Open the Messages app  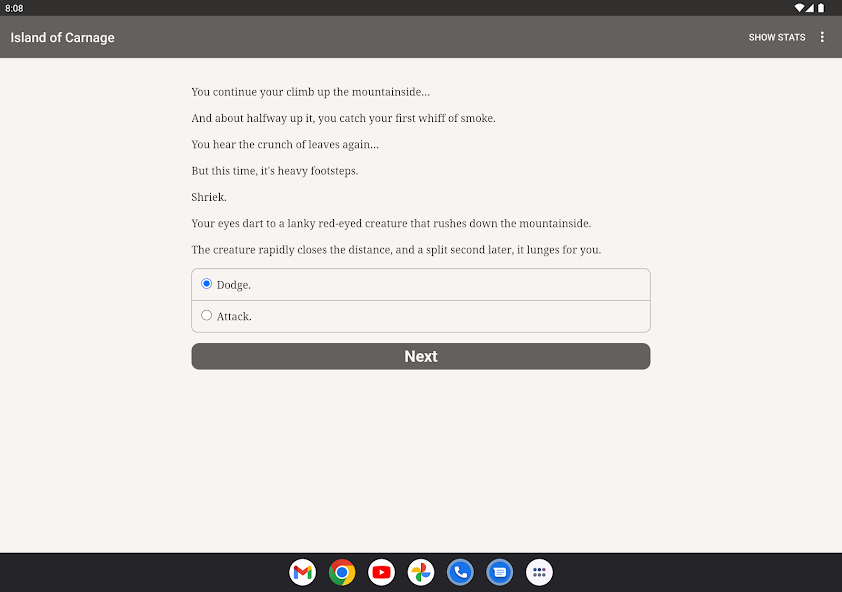[x=500, y=572]
